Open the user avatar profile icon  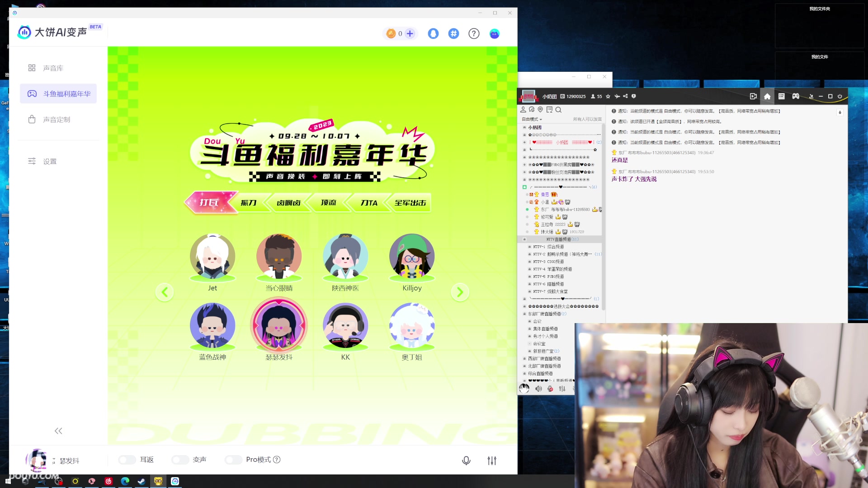coord(495,33)
